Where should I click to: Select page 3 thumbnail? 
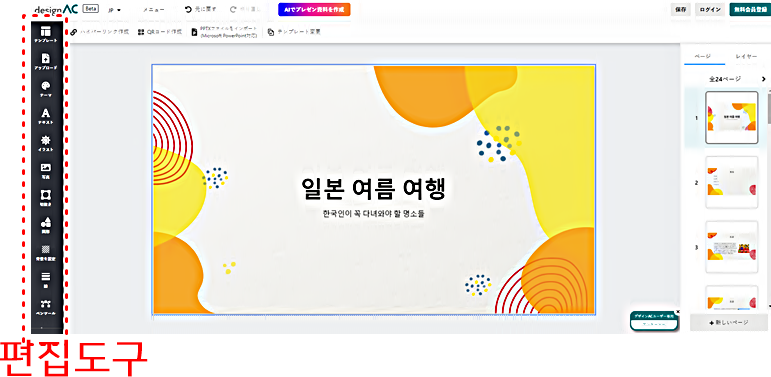point(732,247)
